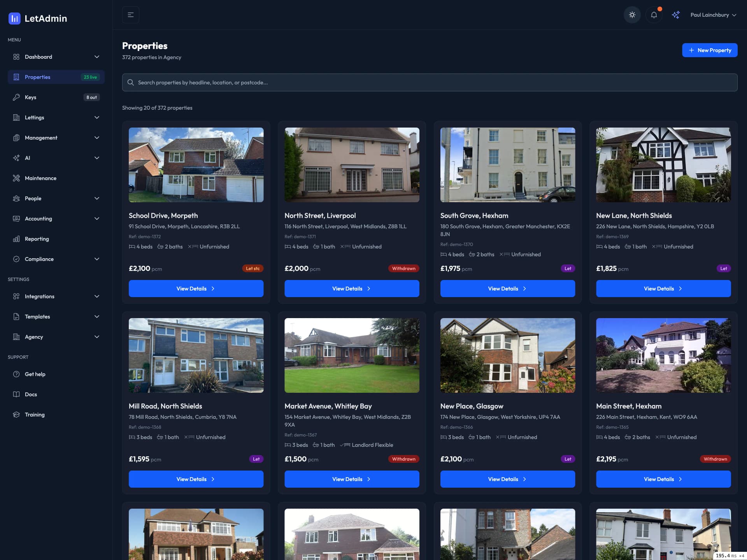The width and height of the screenshot is (747, 560).
Task: Click the Reporting sidebar icon
Action: pyautogui.click(x=16, y=239)
